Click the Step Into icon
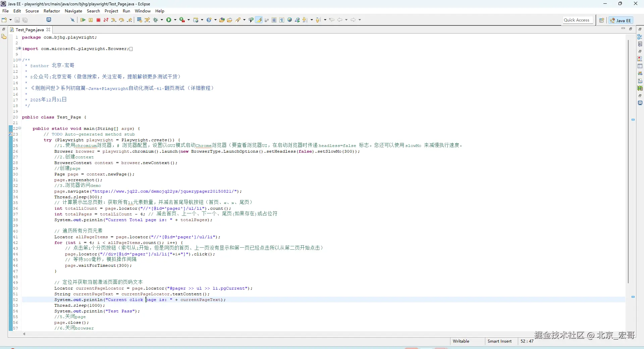 (114, 20)
